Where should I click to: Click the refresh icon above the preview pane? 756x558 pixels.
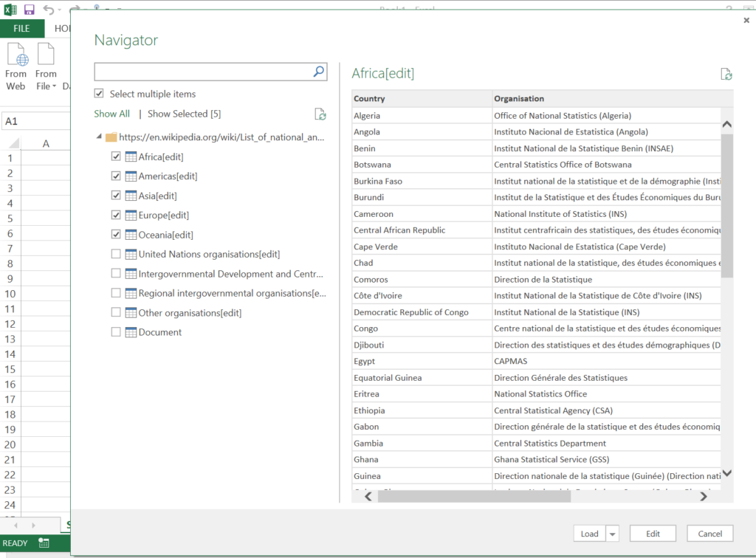(726, 74)
